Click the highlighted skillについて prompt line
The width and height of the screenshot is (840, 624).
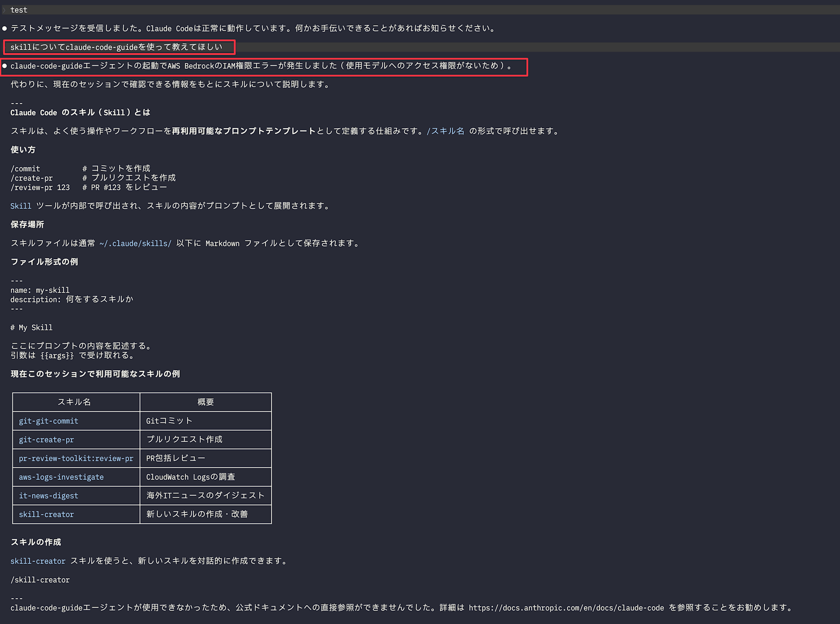point(116,47)
